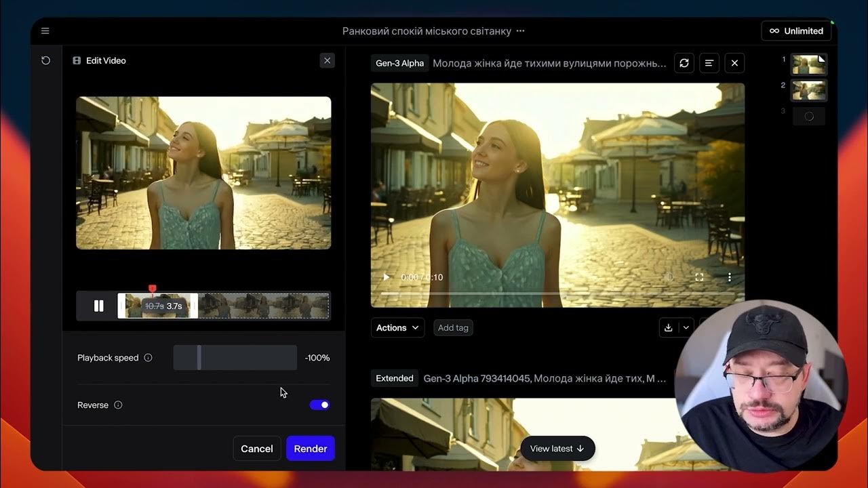Click the prompt text Молода жінка їде тихими

549,63
